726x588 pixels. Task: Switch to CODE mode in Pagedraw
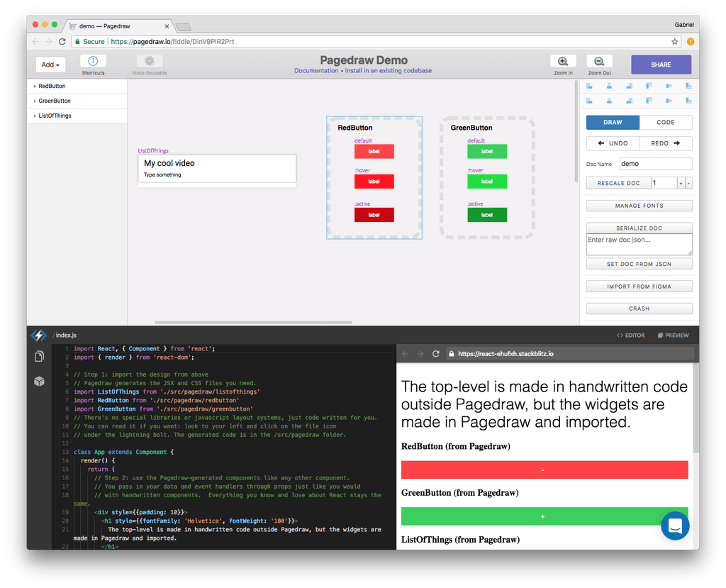[x=666, y=122]
